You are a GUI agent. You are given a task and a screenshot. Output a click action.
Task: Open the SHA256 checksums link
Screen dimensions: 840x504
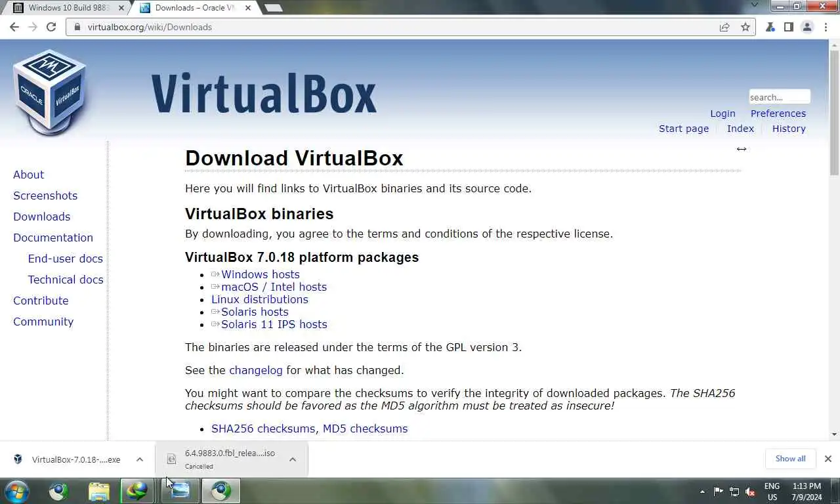tap(263, 429)
